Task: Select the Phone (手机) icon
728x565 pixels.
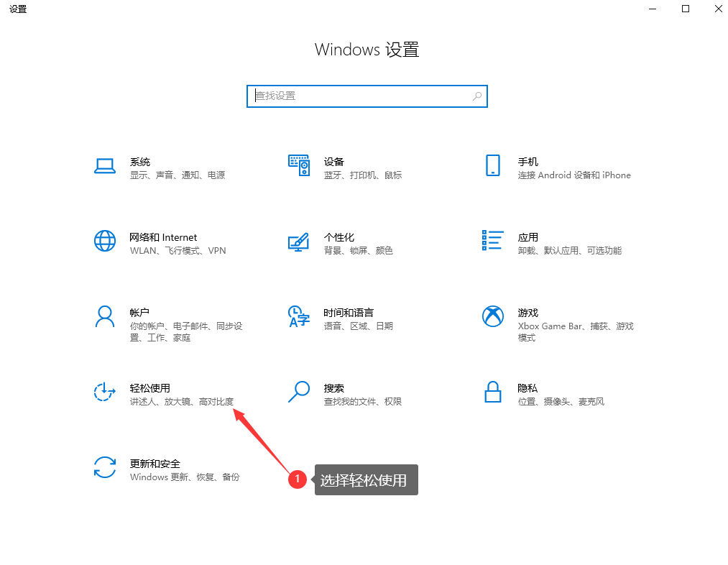Action: pyautogui.click(x=492, y=166)
